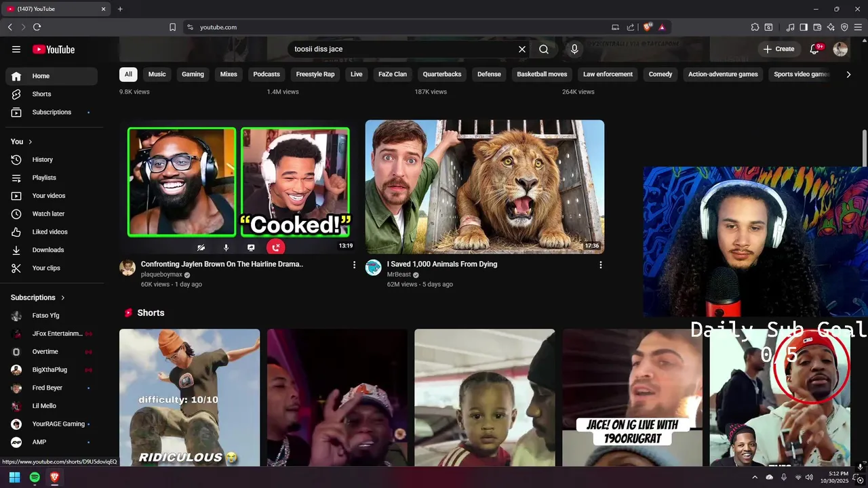Viewport: 868px width, 488px height.
Task: Open the plaqueboymax channel link
Action: (161, 274)
